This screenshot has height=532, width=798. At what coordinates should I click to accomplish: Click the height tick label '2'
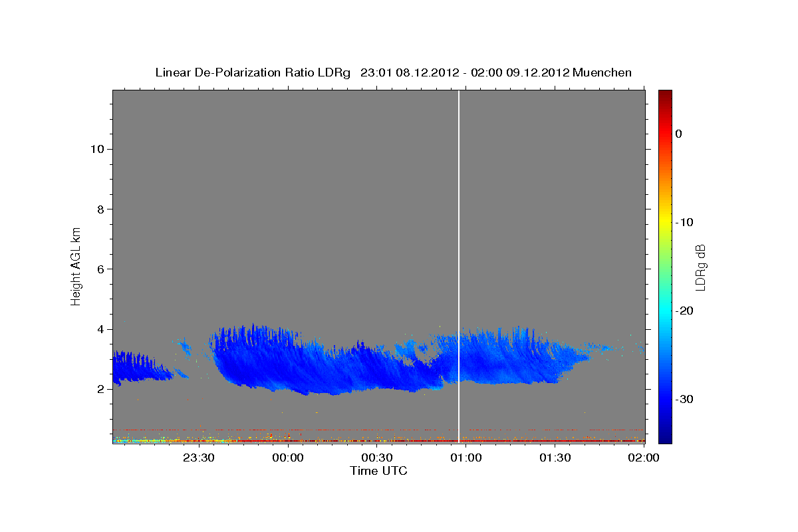tap(100, 389)
